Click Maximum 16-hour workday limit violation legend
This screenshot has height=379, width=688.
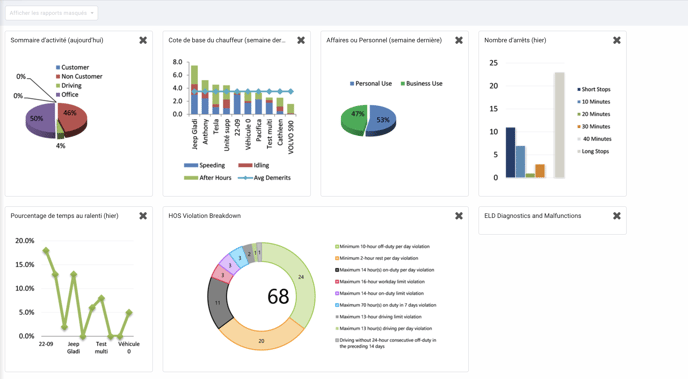click(380, 282)
